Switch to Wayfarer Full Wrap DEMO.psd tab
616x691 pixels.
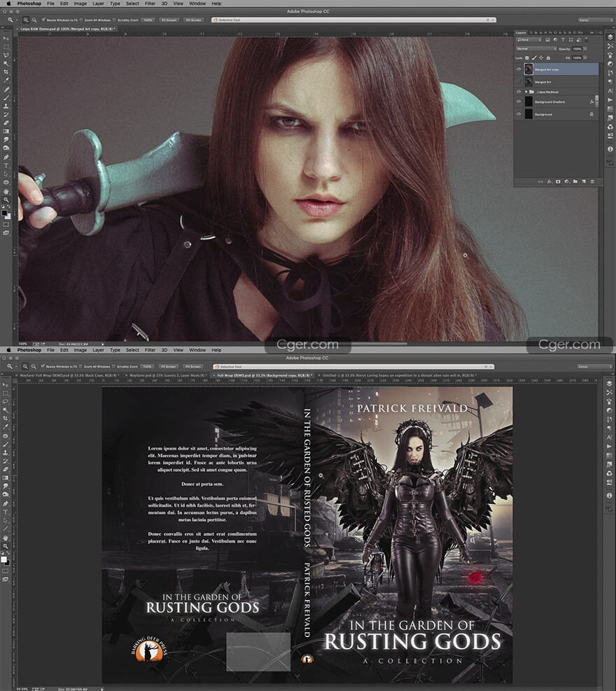tap(69, 375)
